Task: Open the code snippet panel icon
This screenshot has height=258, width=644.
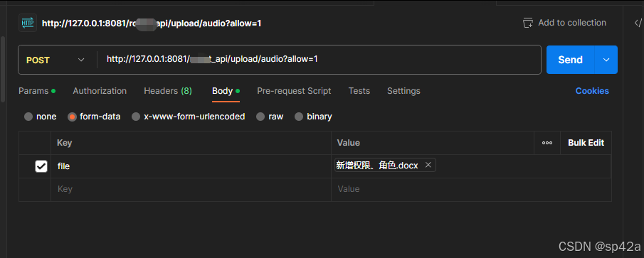Action: click(638, 23)
